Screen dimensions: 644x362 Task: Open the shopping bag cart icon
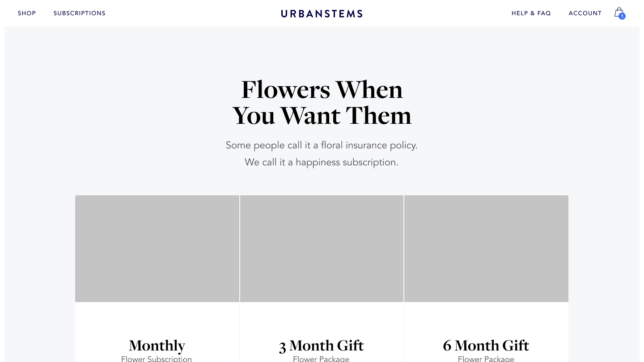click(x=619, y=12)
